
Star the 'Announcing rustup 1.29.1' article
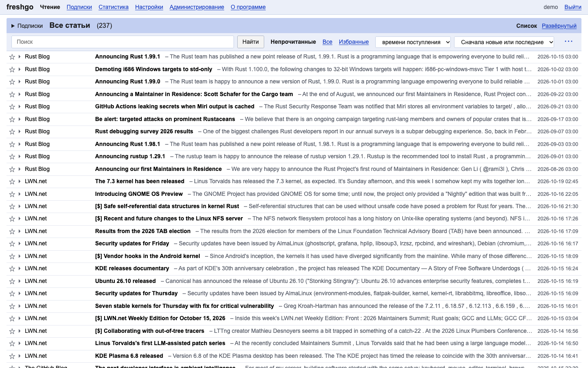click(12, 157)
